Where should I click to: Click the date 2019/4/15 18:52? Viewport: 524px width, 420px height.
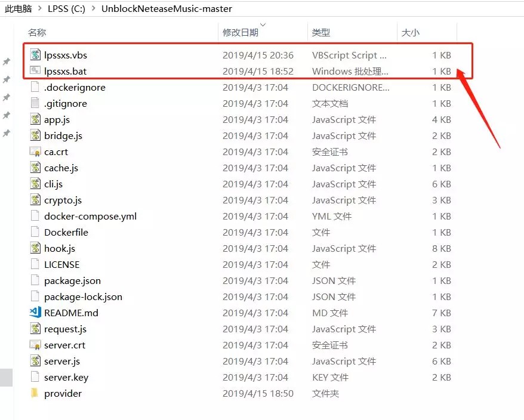tap(258, 71)
